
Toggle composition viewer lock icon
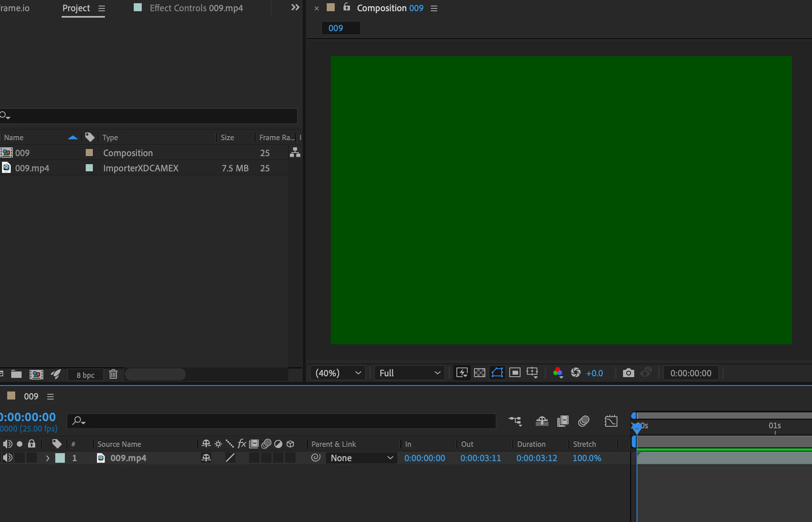pyautogui.click(x=347, y=7)
